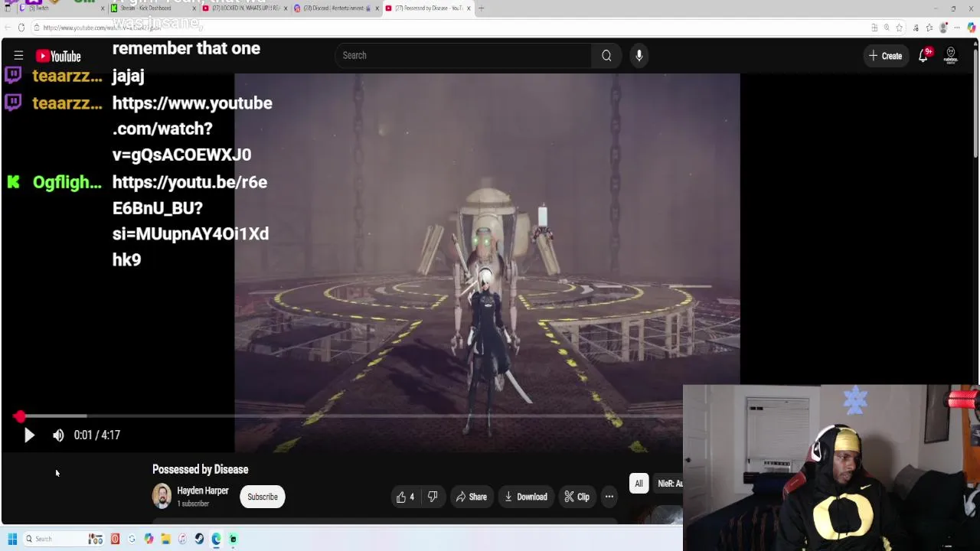The width and height of the screenshot is (980, 551).
Task: Open the browser profile avatar
Action: point(943,28)
